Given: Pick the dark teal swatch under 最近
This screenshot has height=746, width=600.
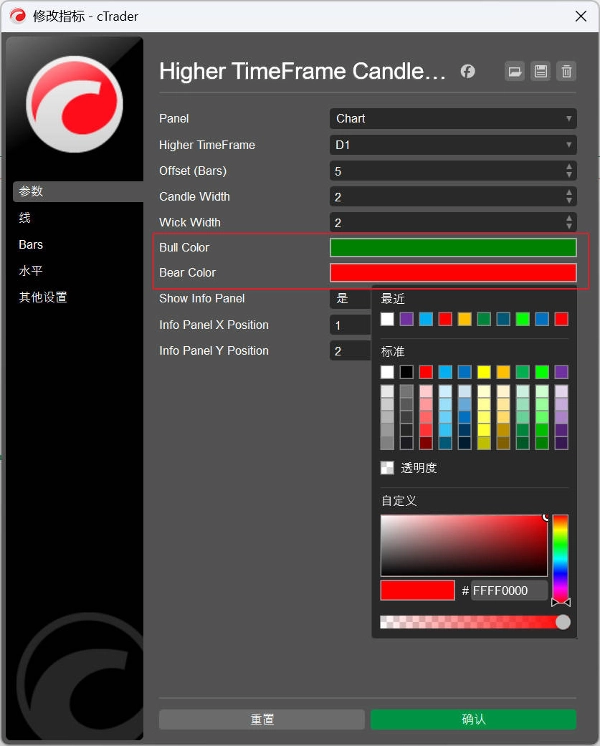Looking at the screenshot, I should (503, 319).
